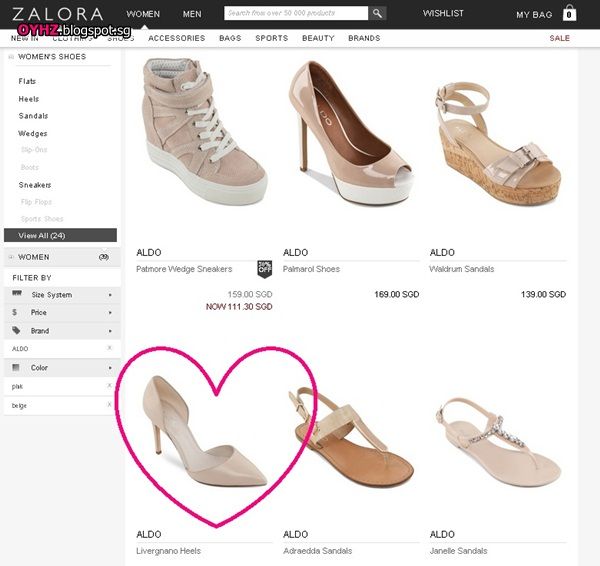Select Heels category
Screen dimensions: 600x566
pos(29,99)
